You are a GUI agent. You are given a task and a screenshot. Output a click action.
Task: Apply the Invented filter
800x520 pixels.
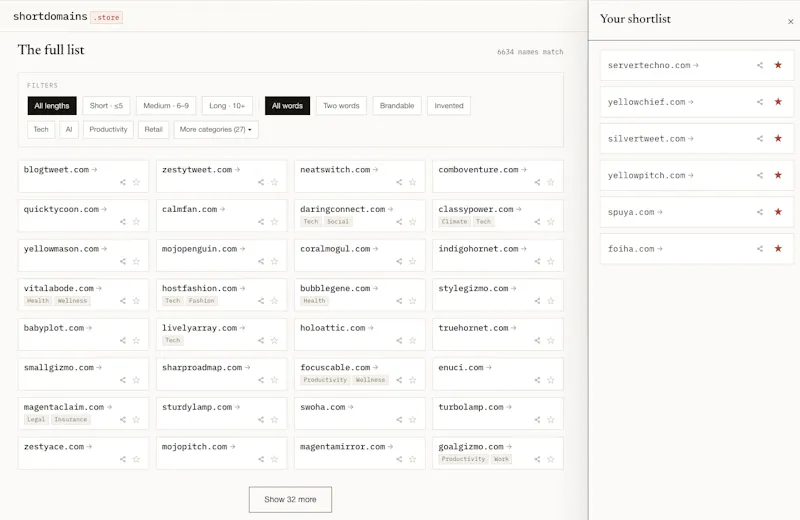[x=449, y=106]
